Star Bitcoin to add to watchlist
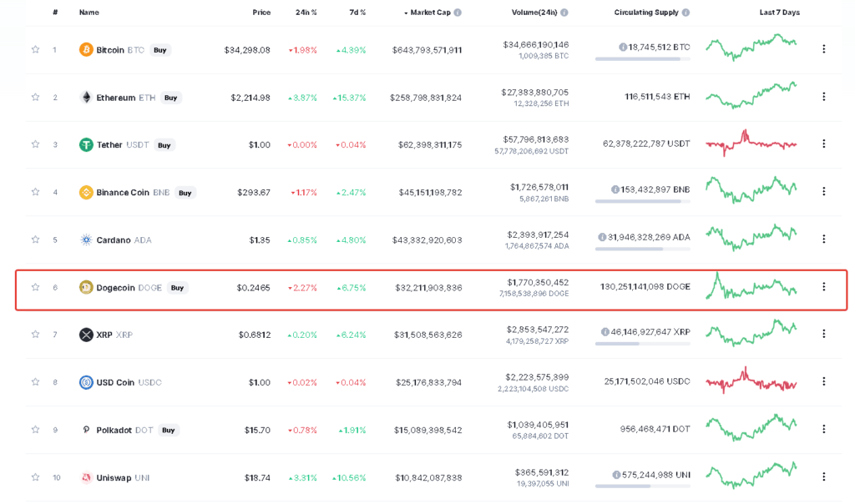The height and width of the screenshot is (504, 855). click(35, 50)
